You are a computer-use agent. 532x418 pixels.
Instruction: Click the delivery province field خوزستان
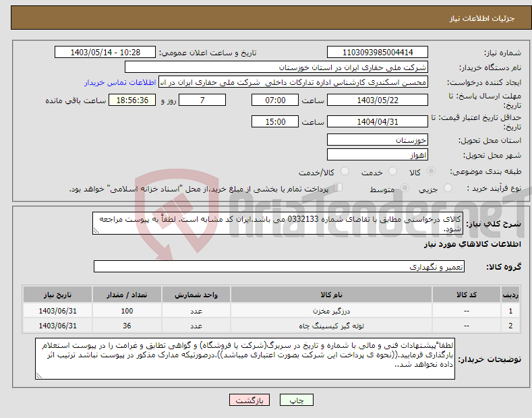coord(378,140)
